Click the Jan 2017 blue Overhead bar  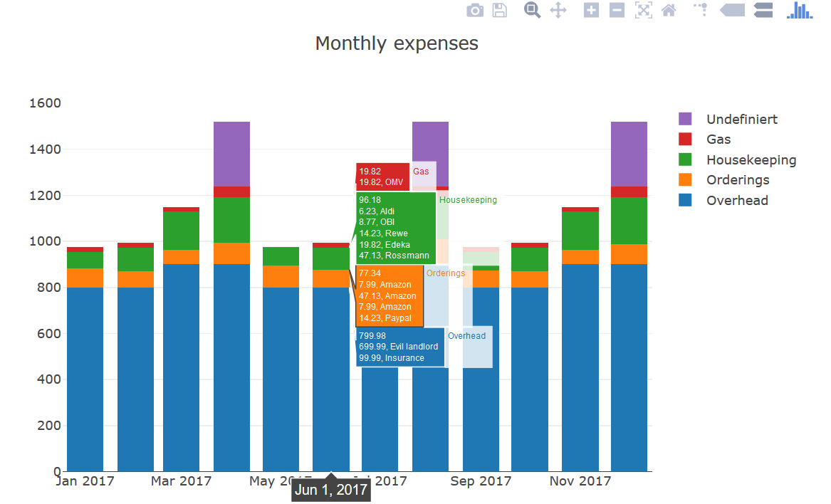click(85, 379)
